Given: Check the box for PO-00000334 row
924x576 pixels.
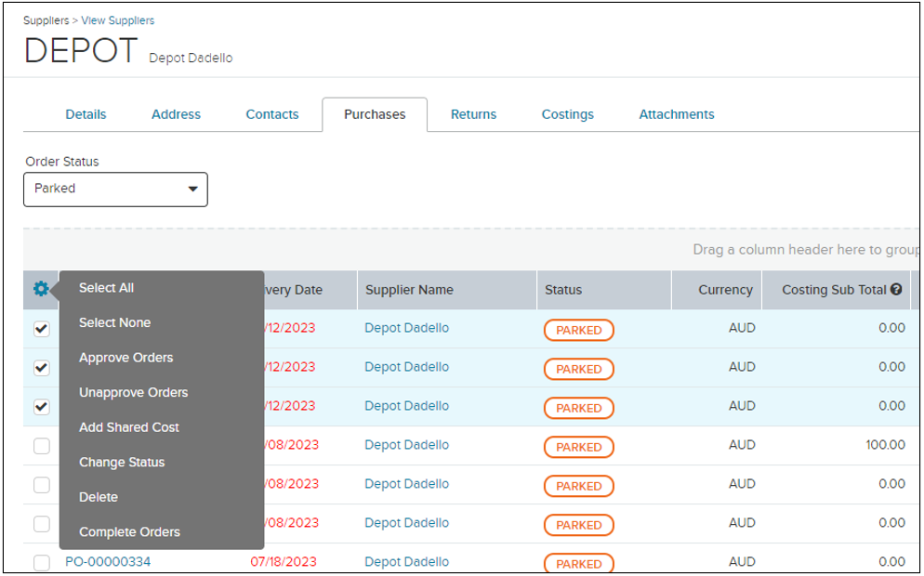Looking at the screenshot, I should click(x=41, y=562).
